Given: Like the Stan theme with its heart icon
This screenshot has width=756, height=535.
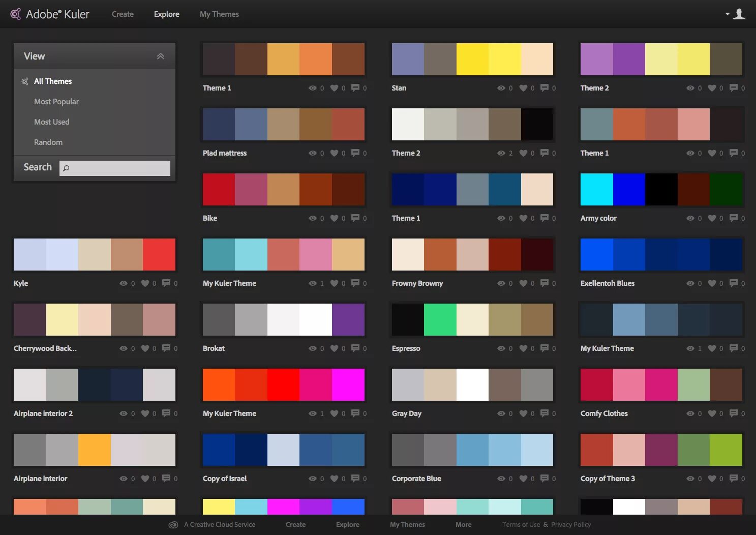Looking at the screenshot, I should 524,87.
